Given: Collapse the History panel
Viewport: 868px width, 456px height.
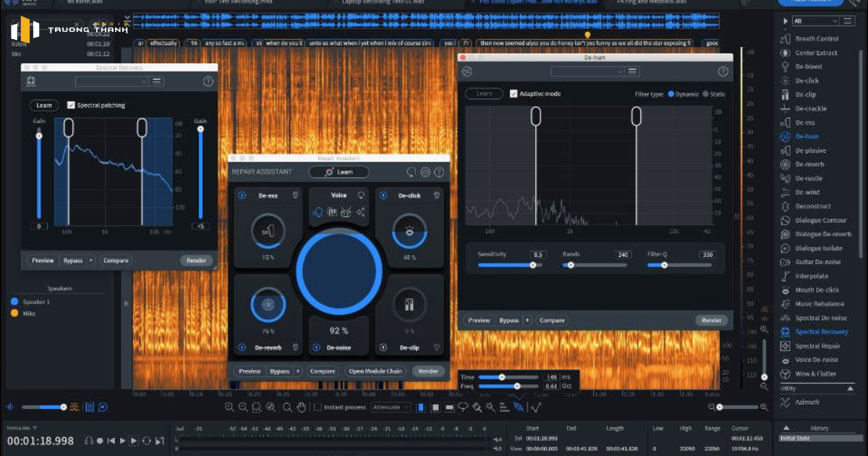Looking at the screenshot, I should tap(786, 428).
